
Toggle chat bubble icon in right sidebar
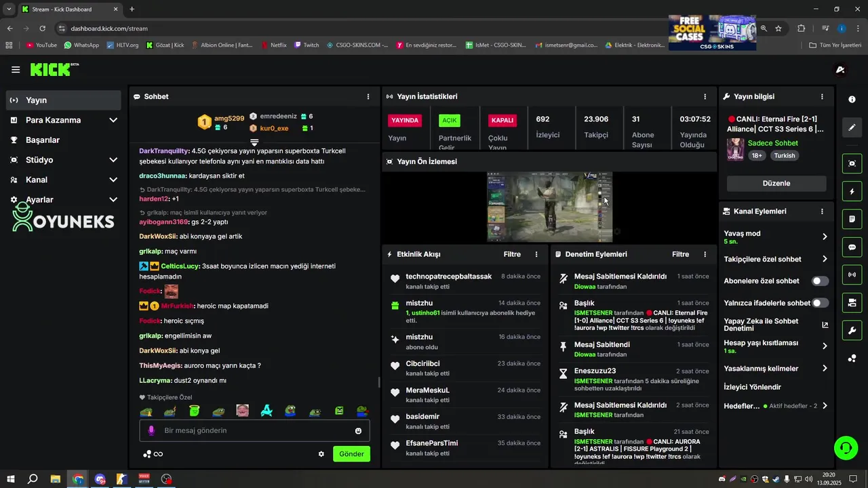(x=852, y=247)
